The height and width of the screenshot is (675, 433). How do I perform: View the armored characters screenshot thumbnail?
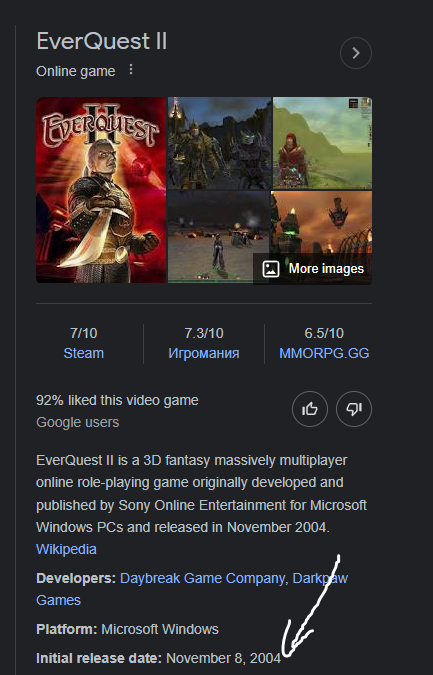click(220, 143)
